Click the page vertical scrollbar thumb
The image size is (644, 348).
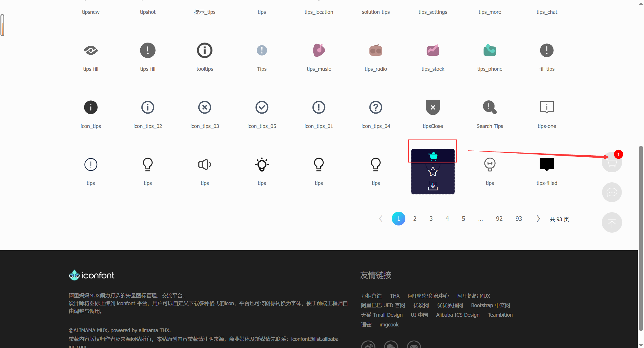pyautogui.click(x=641, y=239)
